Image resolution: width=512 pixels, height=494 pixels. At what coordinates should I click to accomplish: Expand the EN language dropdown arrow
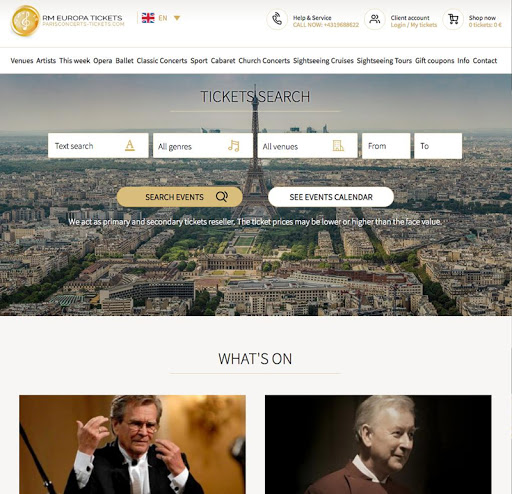tap(177, 18)
